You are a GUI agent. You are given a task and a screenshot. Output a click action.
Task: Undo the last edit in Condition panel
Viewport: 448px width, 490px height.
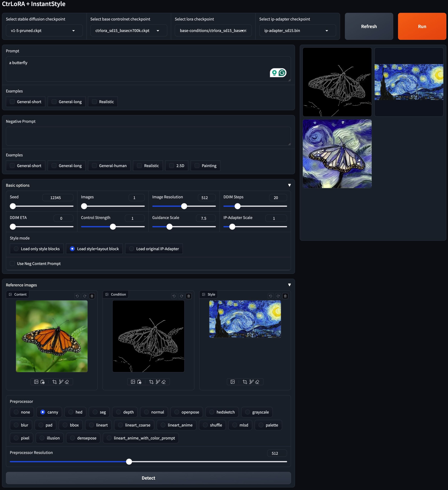[x=174, y=296]
